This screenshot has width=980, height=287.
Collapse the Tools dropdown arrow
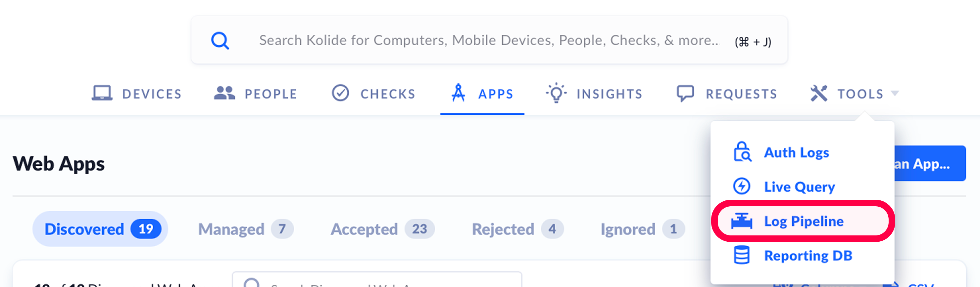pyautogui.click(x=895, y=94)
